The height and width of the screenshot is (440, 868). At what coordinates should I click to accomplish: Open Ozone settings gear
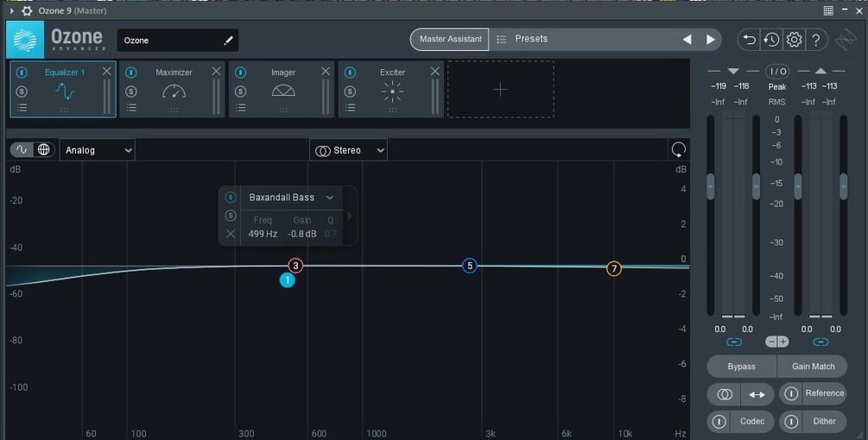point(794,39)
